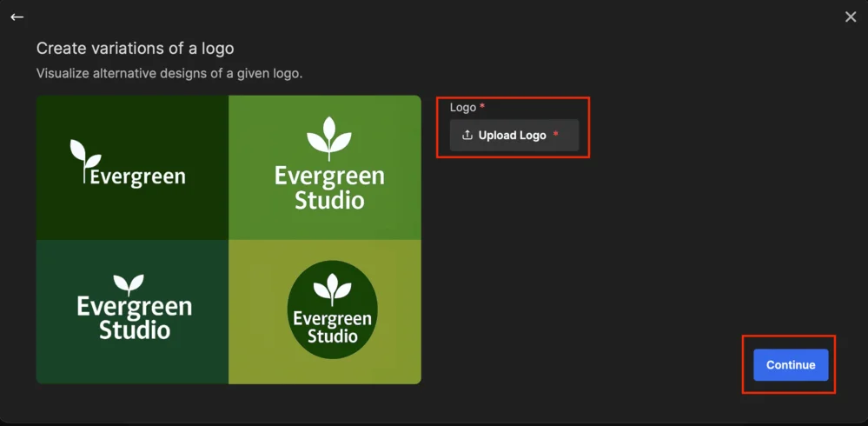Click the Evergreen wordmark in top-left tile
Screen dimensions: 868x426
coord(138,176)
